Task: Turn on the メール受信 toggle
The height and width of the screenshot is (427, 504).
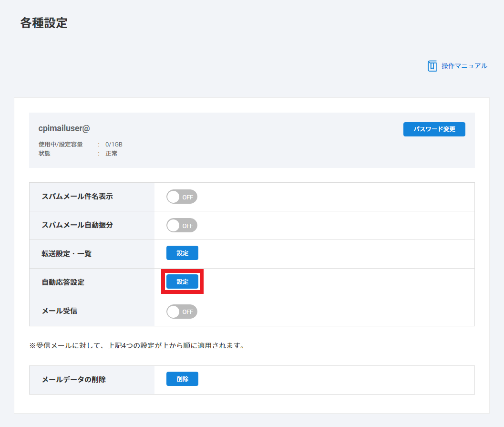Action: (x=182, y=312)
